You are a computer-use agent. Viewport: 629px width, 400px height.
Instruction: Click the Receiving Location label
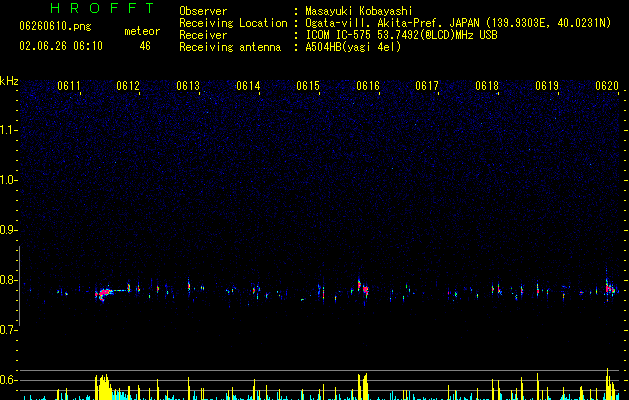(x=233, y=23)
